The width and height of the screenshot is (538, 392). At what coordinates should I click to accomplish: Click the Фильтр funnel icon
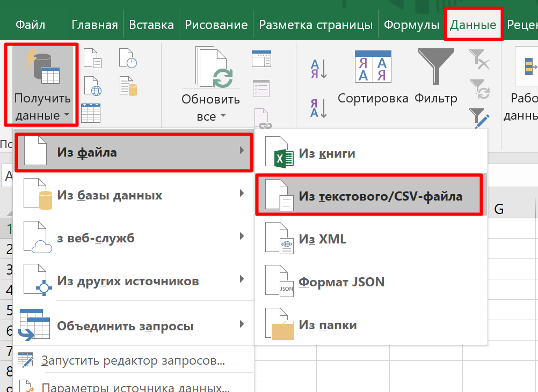click(435, 66)
